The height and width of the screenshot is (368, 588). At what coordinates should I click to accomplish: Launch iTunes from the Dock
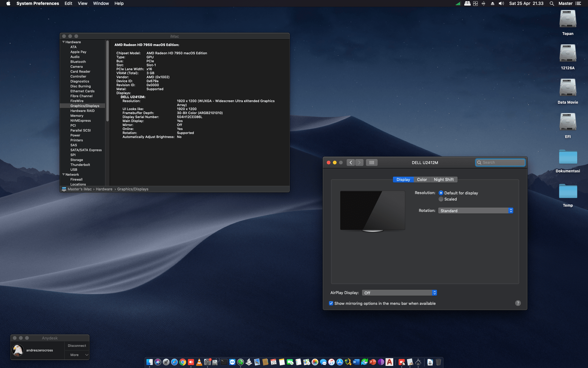click(331, 362)
